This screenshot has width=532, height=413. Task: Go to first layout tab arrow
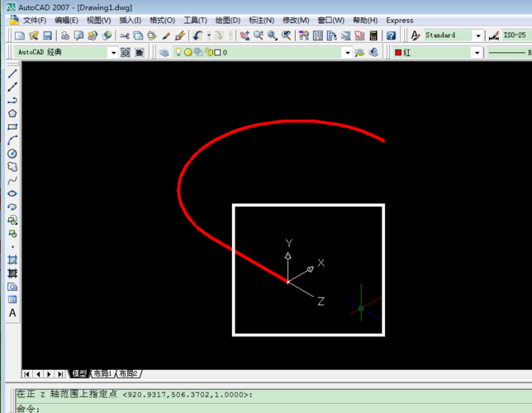[x=27, y=374]
